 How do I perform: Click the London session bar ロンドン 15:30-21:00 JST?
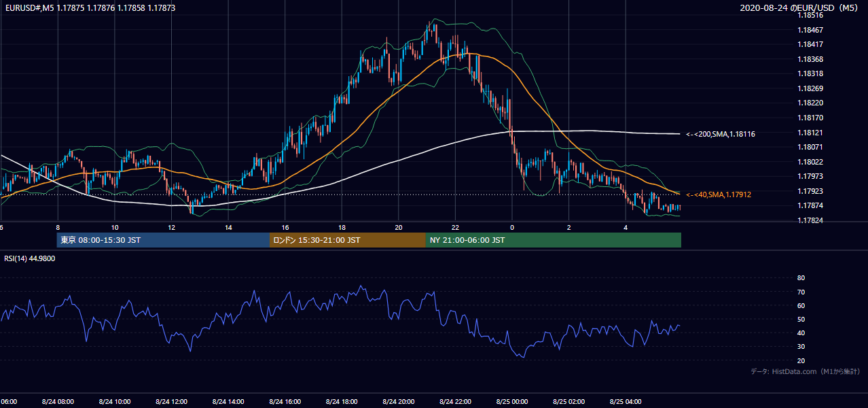348,240
